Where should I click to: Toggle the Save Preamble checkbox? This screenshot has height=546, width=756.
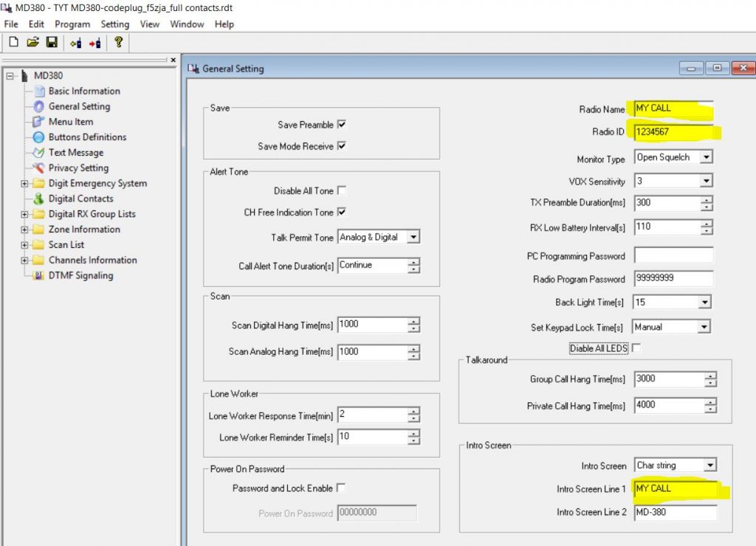pos(342,125)
